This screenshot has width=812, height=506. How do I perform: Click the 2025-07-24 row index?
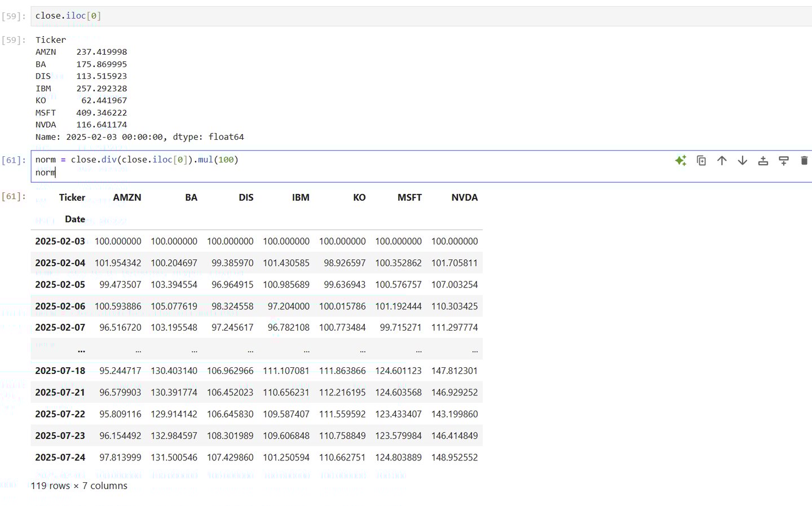(60, 457)
